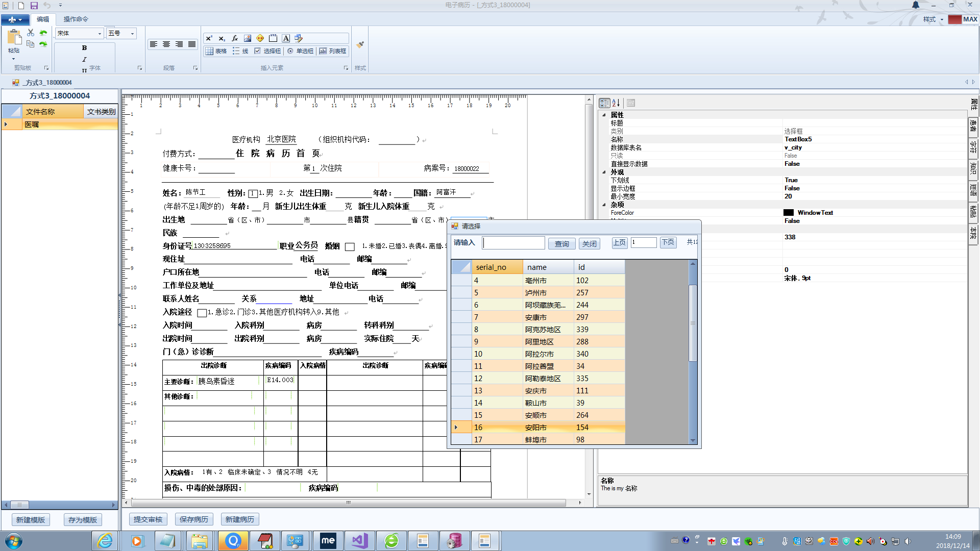The height and width of the screenshot is (551, 980).
Task: Insert superscript element (x²)
Action: pyautogui.click(x=209, y=38)
